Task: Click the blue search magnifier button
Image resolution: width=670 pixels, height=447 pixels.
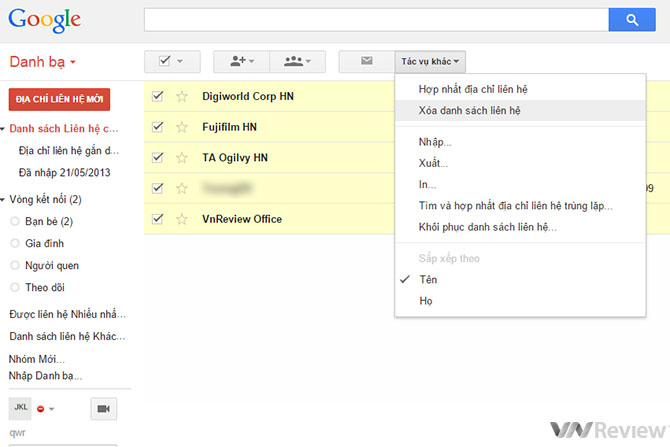Action: pyautogui.click(x=631, y=19)
